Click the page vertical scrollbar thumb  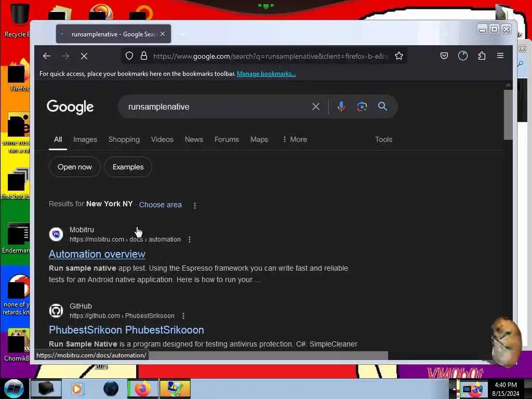508,115
